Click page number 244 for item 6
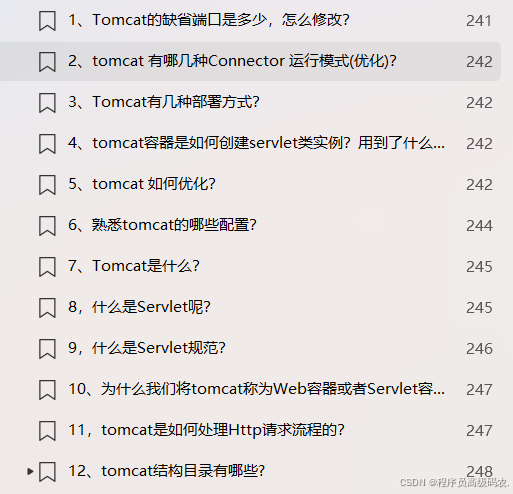This screenshot has width=513, height=494. [479, 226]
